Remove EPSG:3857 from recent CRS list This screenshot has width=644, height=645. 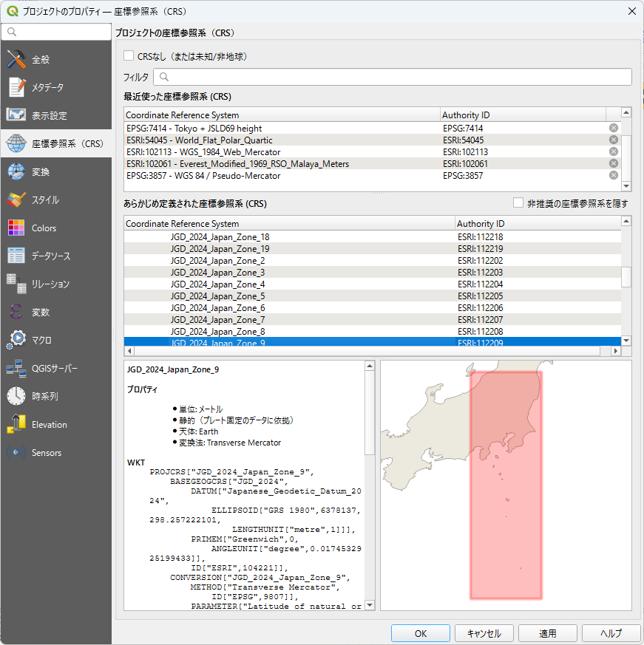coord(613,175)
